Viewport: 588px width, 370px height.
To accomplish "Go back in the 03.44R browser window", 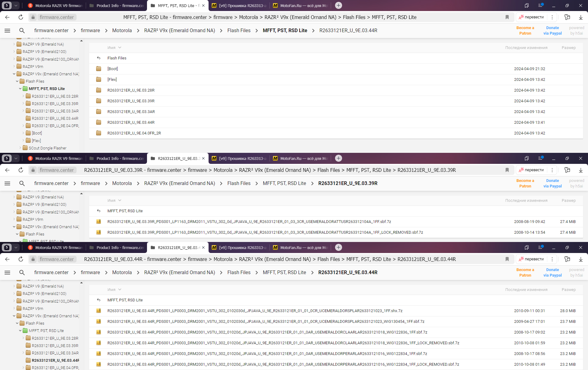I will pos(7,259).
